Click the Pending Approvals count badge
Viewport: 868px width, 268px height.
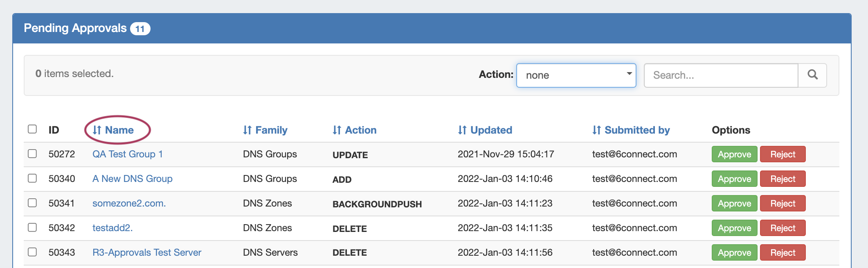click(x=140, y=29)
